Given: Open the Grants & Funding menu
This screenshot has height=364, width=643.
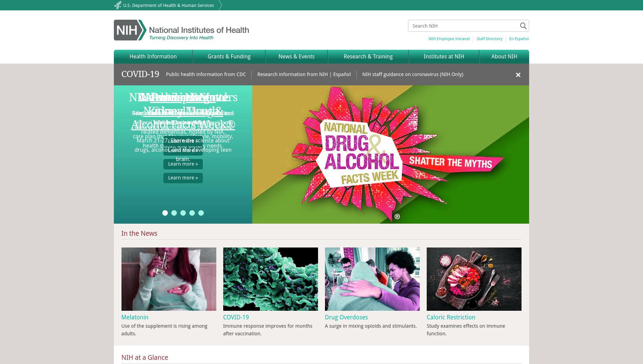Looking at the screenshot, I should point(229,57).
